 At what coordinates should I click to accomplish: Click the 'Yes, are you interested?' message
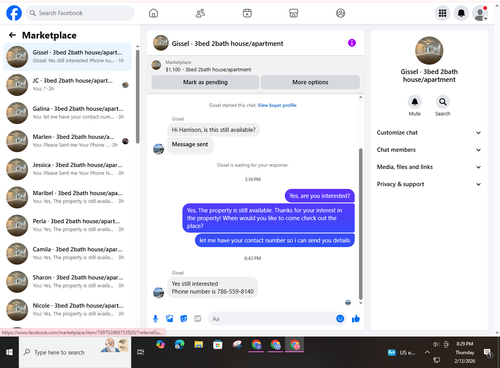(x=319, y=196)
